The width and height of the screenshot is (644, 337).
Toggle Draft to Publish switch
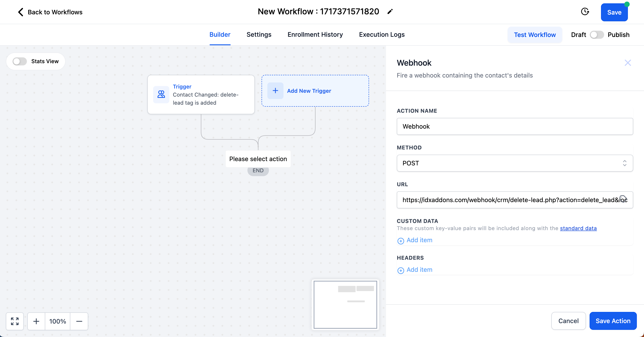[x=597, y=35]
